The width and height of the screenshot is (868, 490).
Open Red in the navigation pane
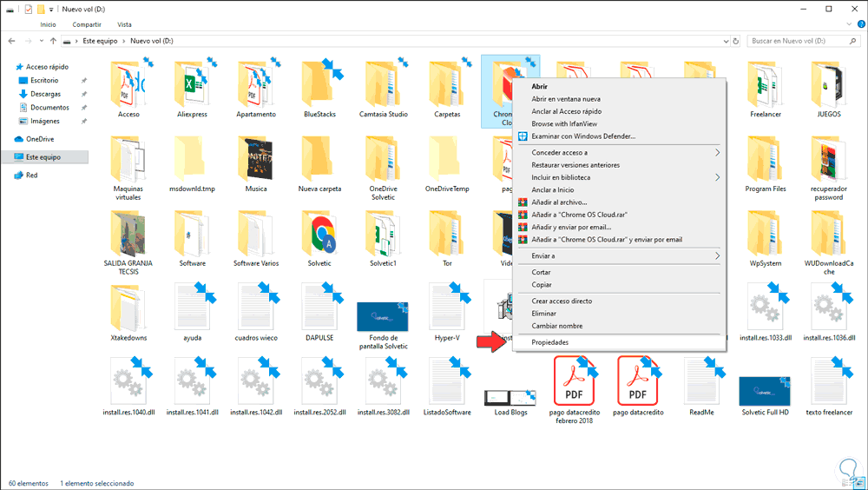coord(31,175)
